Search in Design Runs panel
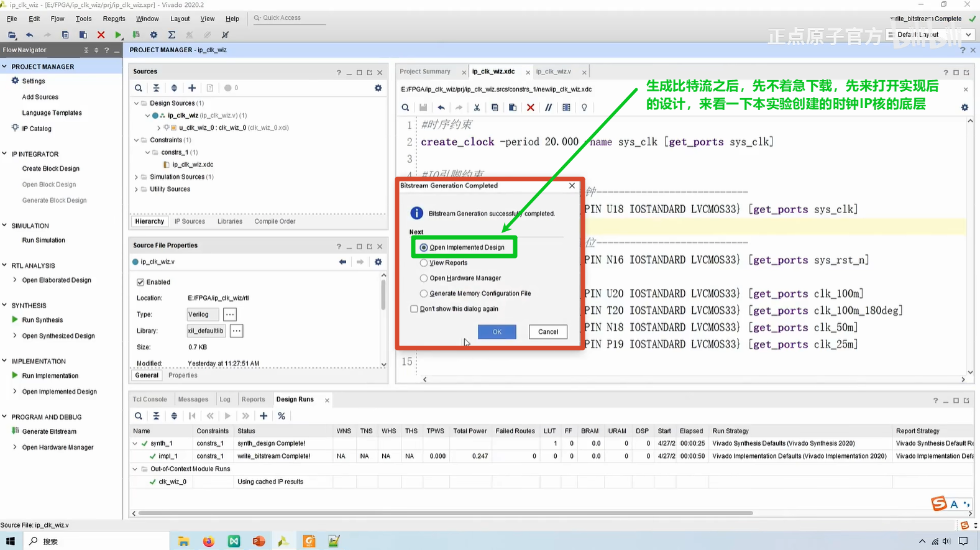This screenshot has width=980, height=550. [139, 416]
